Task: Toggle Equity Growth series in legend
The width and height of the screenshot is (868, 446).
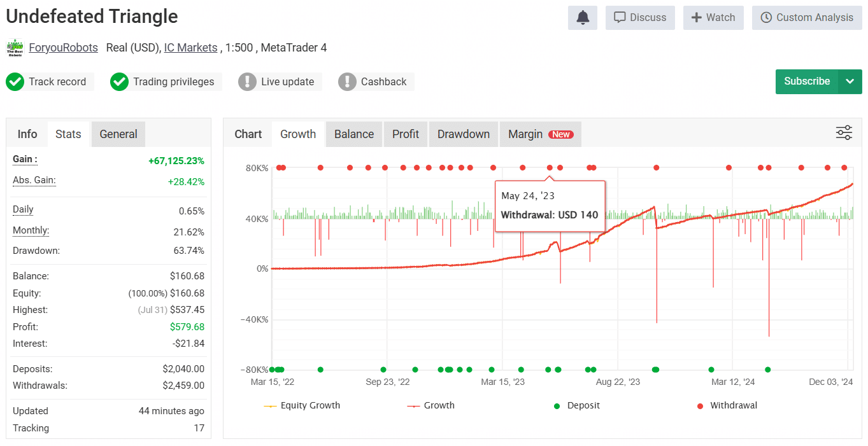Action: (302, 405)
